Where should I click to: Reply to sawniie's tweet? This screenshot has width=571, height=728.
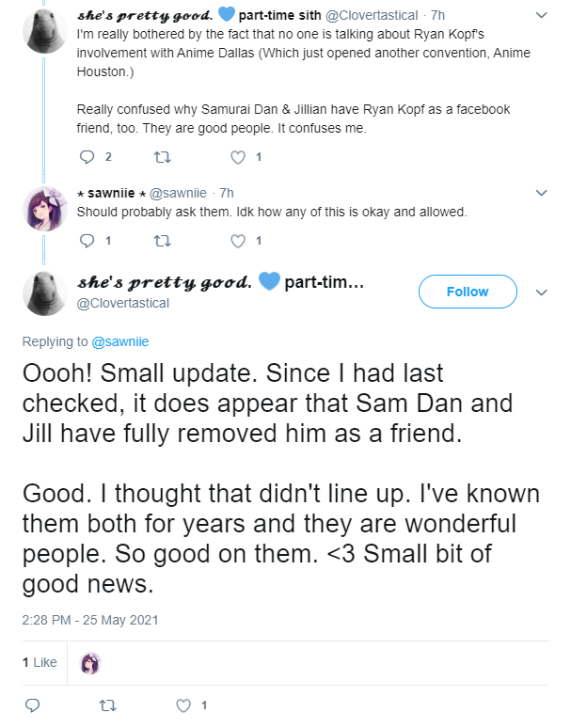(87, 241)
